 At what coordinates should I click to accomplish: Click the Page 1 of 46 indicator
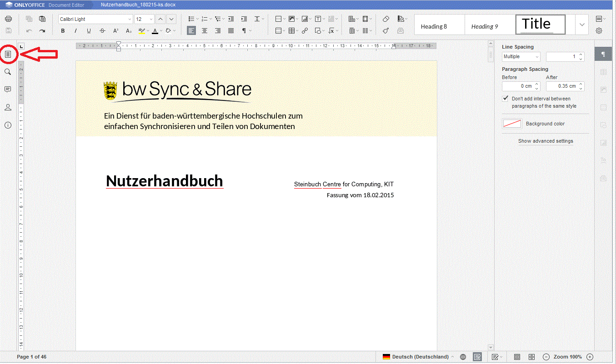pos(32,357)
